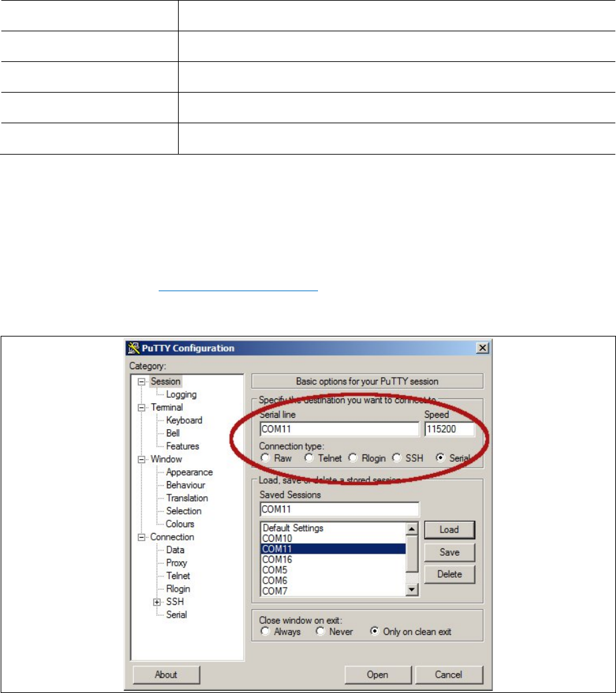The height and width of the screenshot is (693, 616).
Task: Choose Only on clean exit option
Action: click(x=375, y=632)
